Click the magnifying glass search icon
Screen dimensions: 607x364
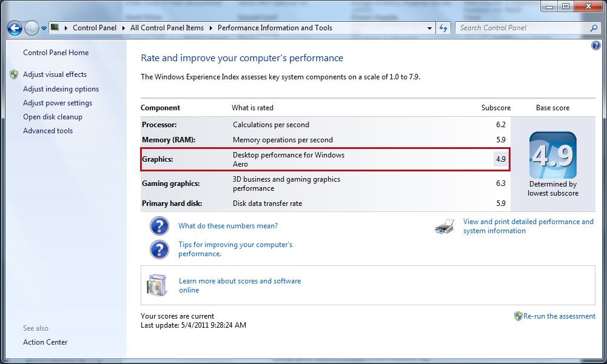pos(594,28)
